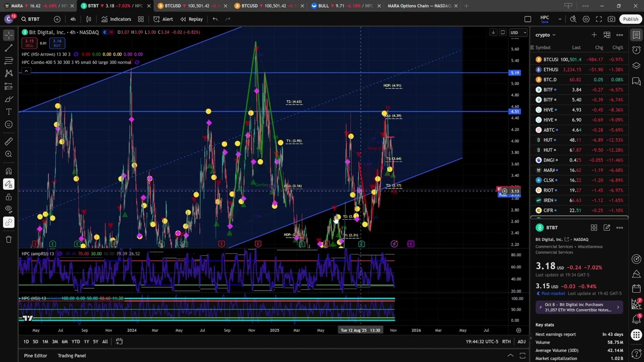Viewport: 644px width, 362px height.
Task: Select the crosshair cursor tool
Action: [x=9, y=35]
